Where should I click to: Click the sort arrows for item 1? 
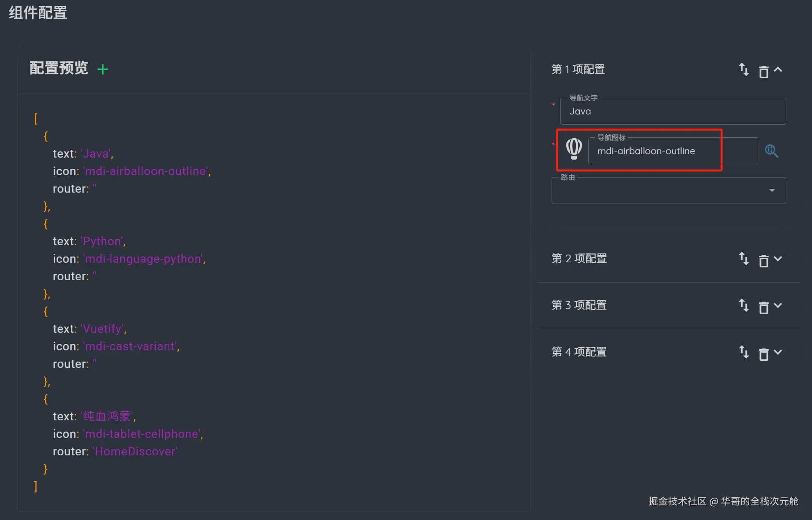point(743,70)
